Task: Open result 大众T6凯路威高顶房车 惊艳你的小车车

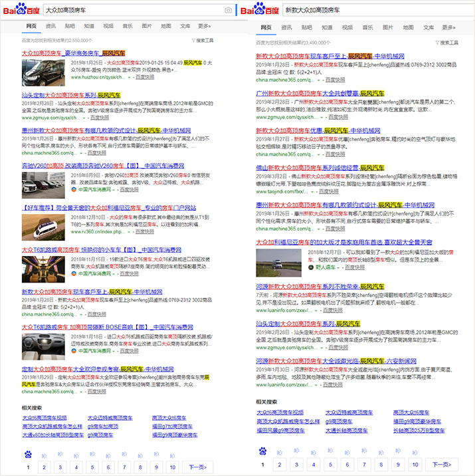Action: tap(102, 250)
